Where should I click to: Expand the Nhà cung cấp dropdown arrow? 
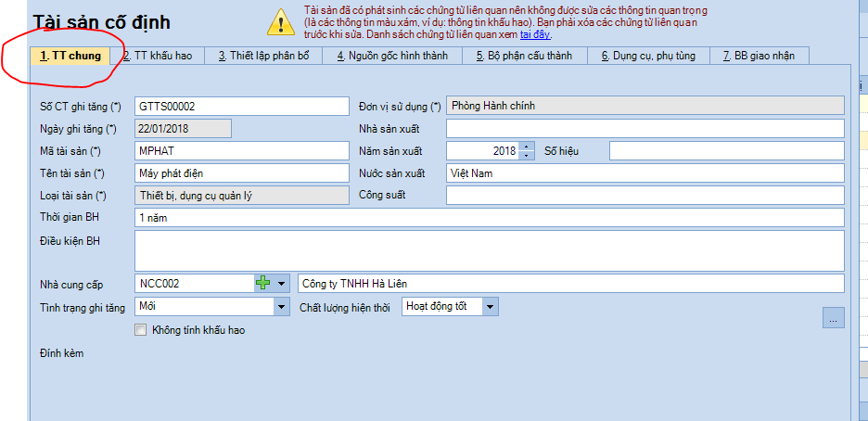[x=282, y=283]
